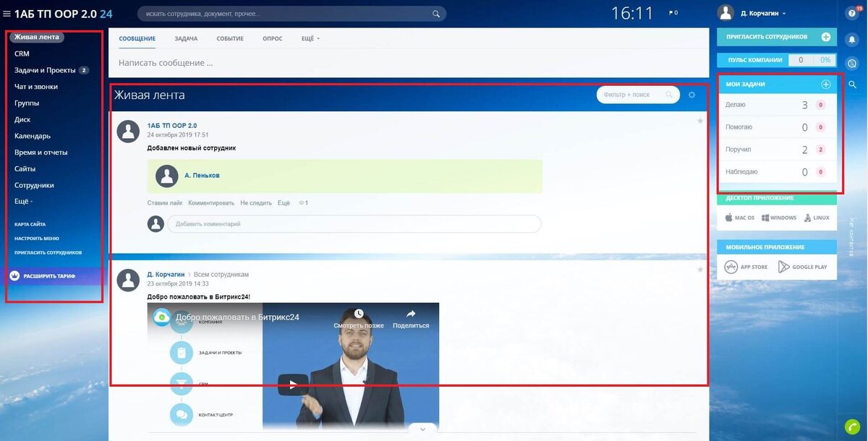This screenshot has height=441, width=868.
Task: Click the Mac OS desktop app icon
Action: point(728,218)
